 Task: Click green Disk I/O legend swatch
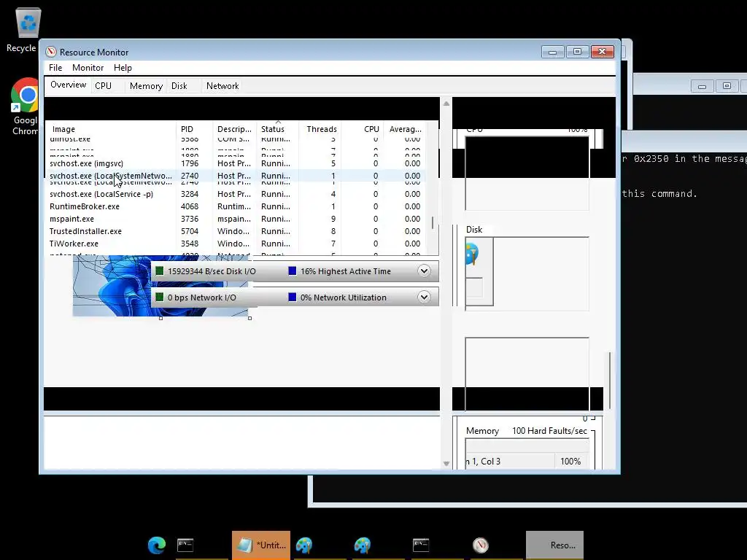[160, 271]
